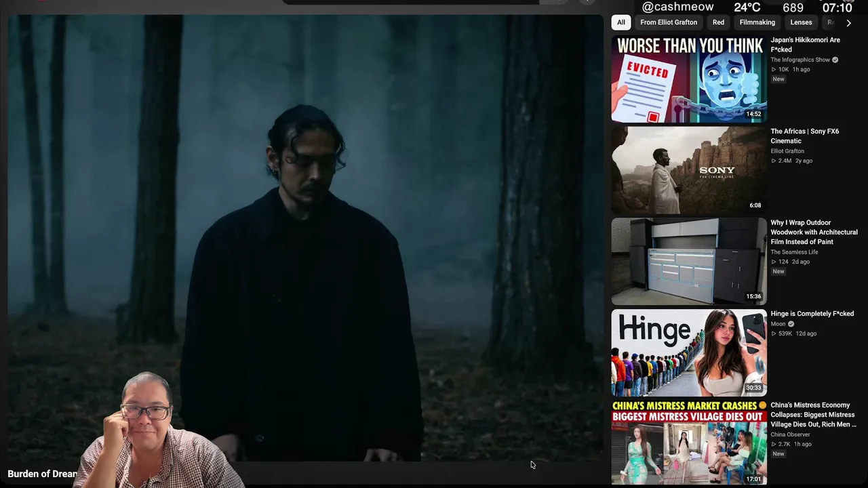The image size is (868, 488).
Task: Open the Sony FX6 cinematic video thumbnail
Action: 689,170
